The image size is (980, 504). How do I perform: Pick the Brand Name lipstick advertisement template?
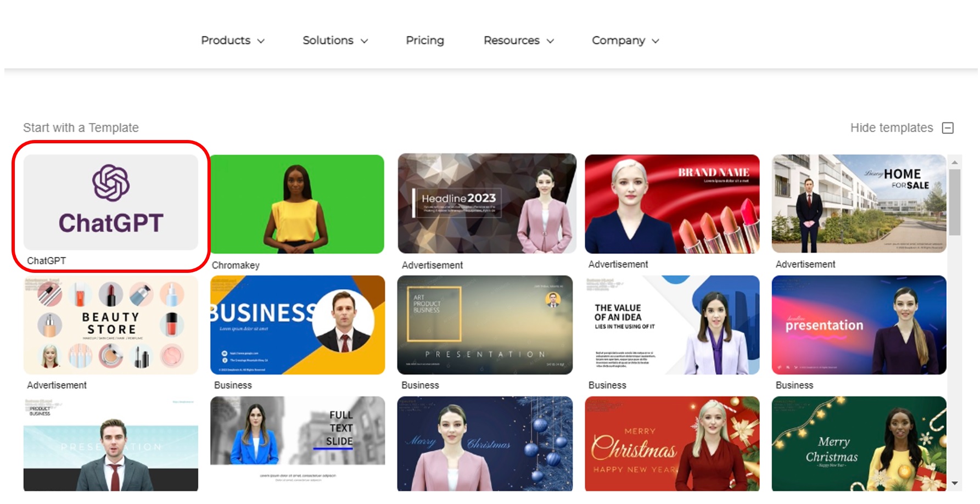pos(672,204)
